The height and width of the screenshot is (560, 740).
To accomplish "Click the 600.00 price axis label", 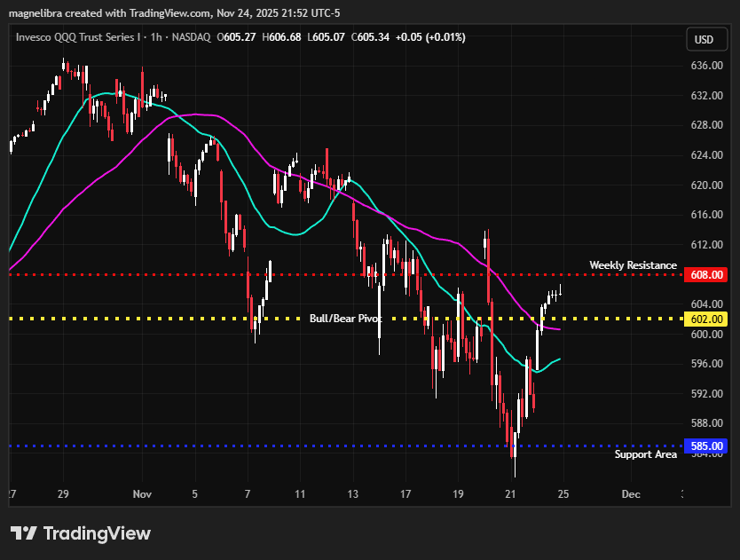I will [x=706, y=335].
